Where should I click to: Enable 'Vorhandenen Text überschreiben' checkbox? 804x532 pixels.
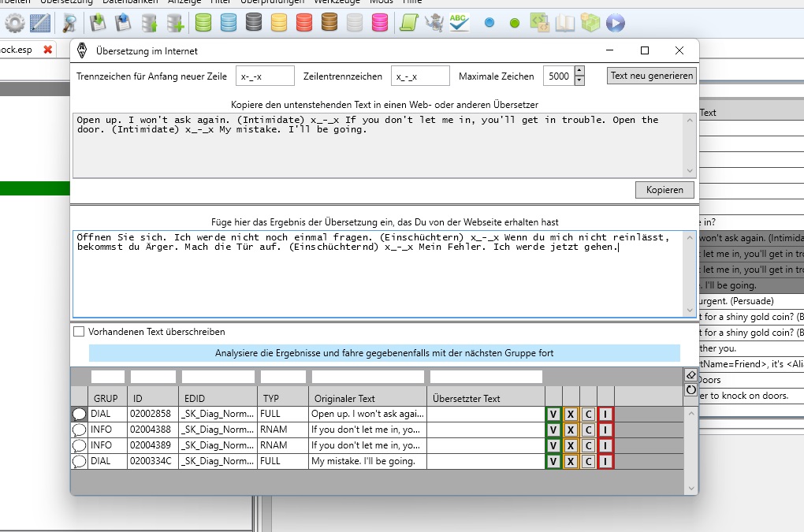79,332
